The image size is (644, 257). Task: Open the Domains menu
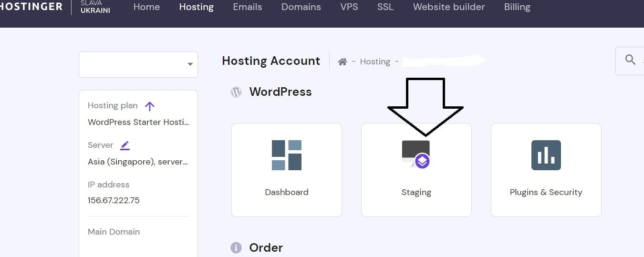301,7
